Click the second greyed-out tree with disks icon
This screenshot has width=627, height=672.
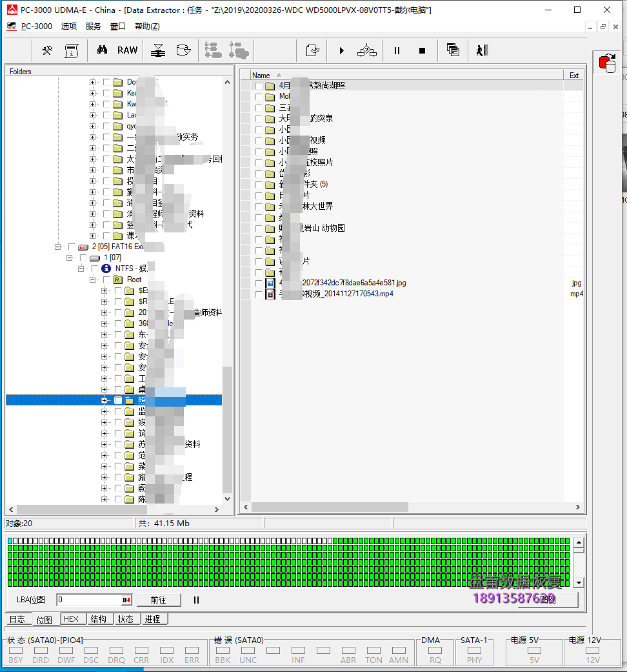(239, 50)
